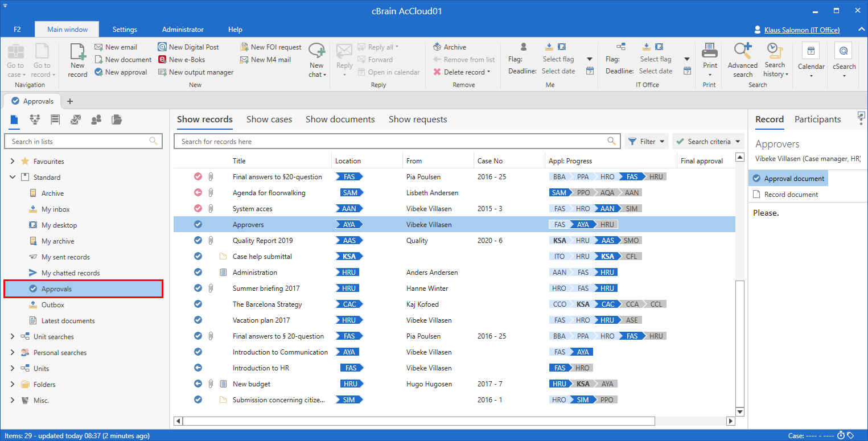Click the Archive button in Remove group
Screen dimensions: 868x441
click(450, 47)
